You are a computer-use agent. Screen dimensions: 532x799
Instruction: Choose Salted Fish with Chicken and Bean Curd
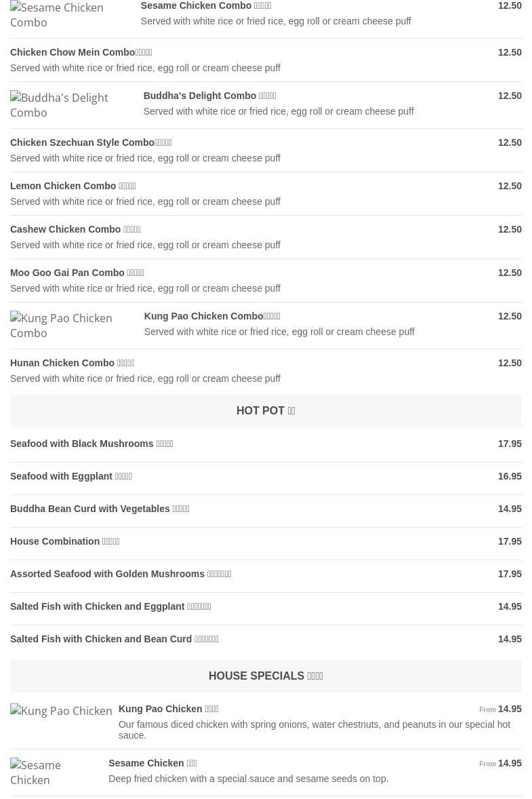pyautogui.click(x=115, y=639)
